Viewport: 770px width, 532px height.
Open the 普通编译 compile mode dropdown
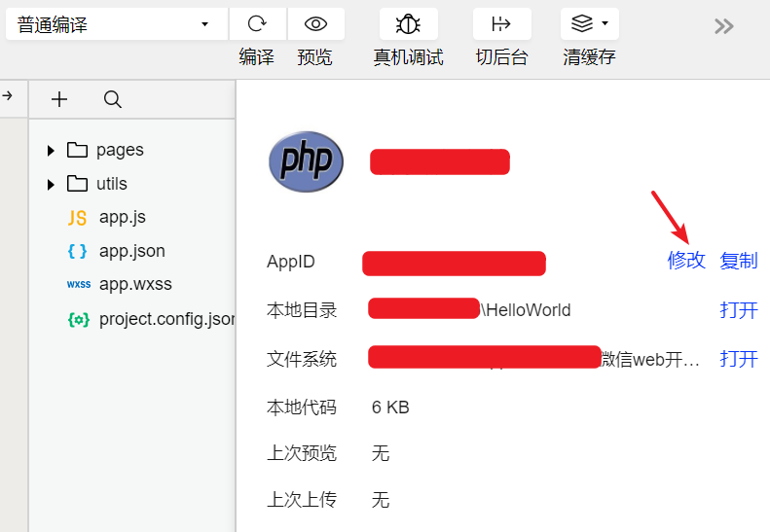(117, 24)
